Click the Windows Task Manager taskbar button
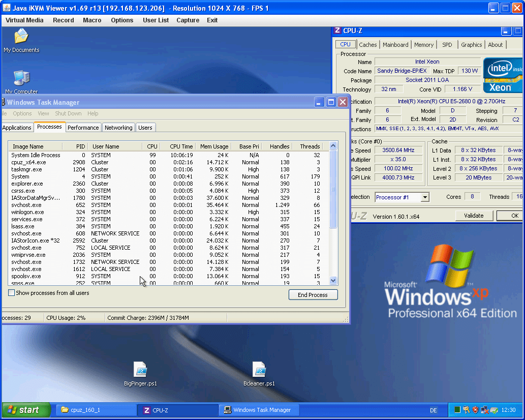Screen dimensions: 525x420 point(259,410)
